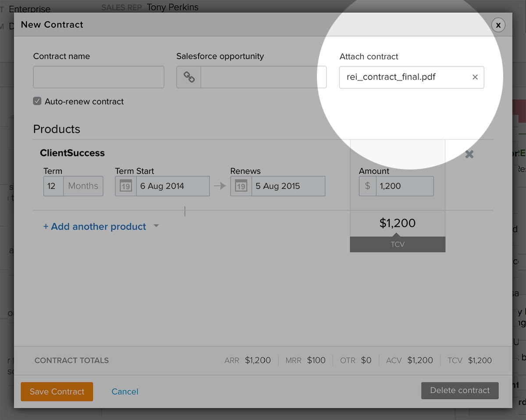The height and width of the screenshot is (420, 526).
Task: Click the Salesforce opportunity text field
Action: (x=263, y=77)
